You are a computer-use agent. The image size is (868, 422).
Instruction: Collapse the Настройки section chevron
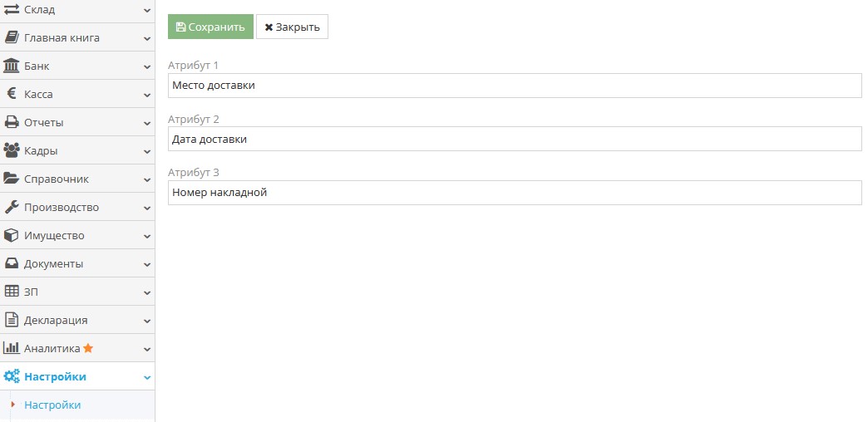coord(147,377)
